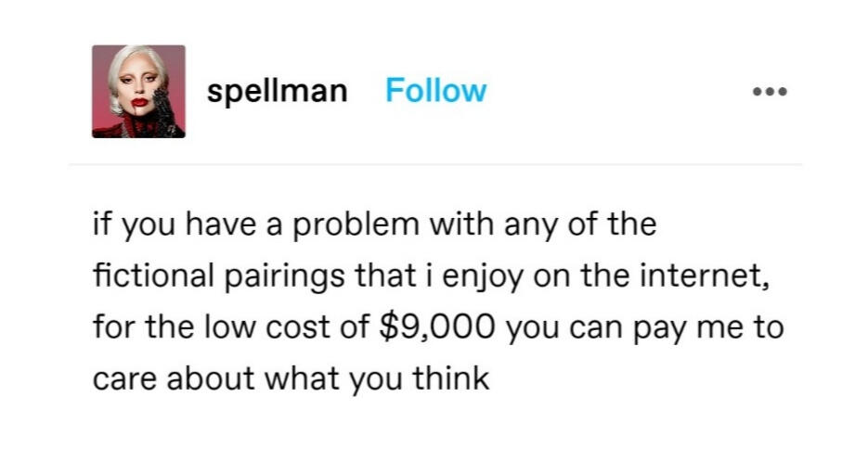Viewport: 868px width, 461px height.
Task: Open the three-dot post options menu
Action: [771, 92]
